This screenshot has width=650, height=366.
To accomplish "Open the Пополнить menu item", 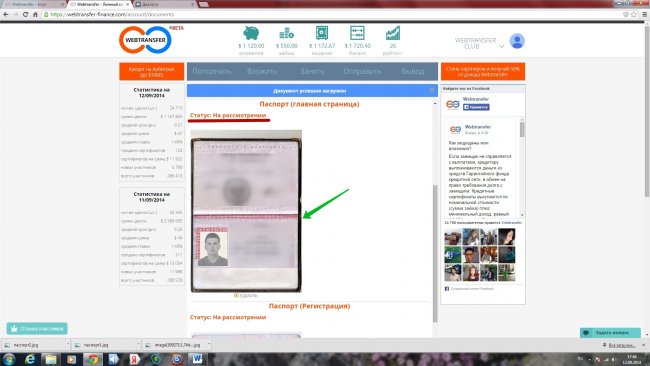I will (212, 71).
